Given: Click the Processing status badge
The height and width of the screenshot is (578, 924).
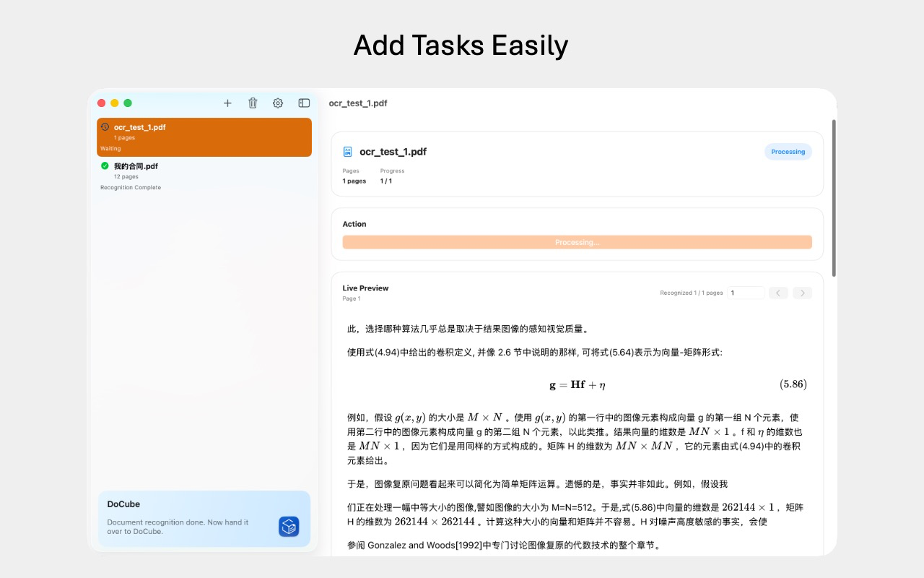Looking at the screenshot, I should coord(788,152).
